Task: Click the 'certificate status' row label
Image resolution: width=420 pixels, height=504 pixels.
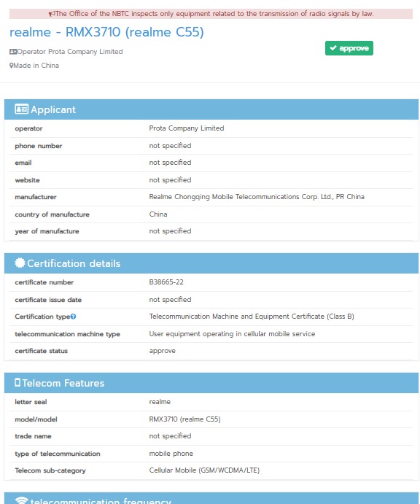Action: click(x=41, y=351)
